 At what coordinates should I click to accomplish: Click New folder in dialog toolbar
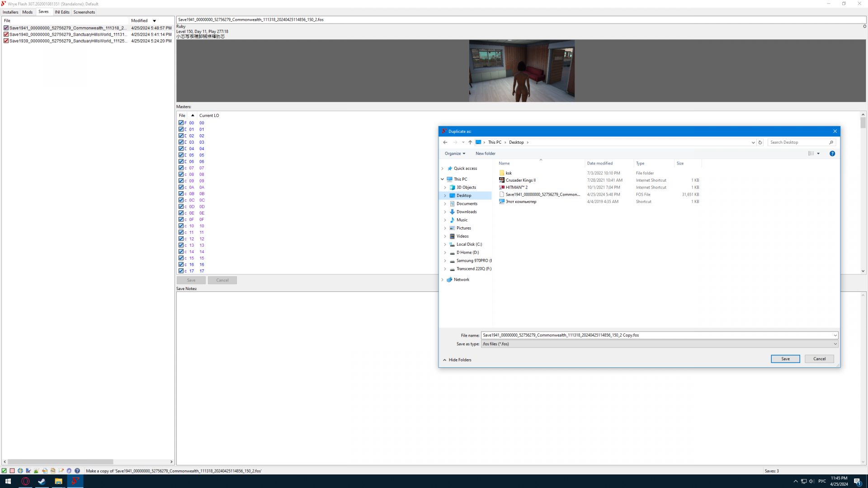[485, 154]
